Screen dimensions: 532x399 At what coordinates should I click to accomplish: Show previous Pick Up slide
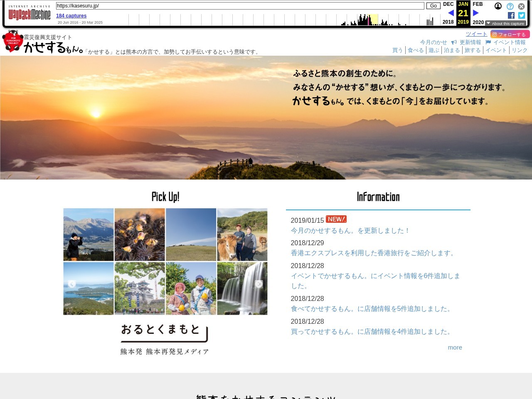[71, 284]
